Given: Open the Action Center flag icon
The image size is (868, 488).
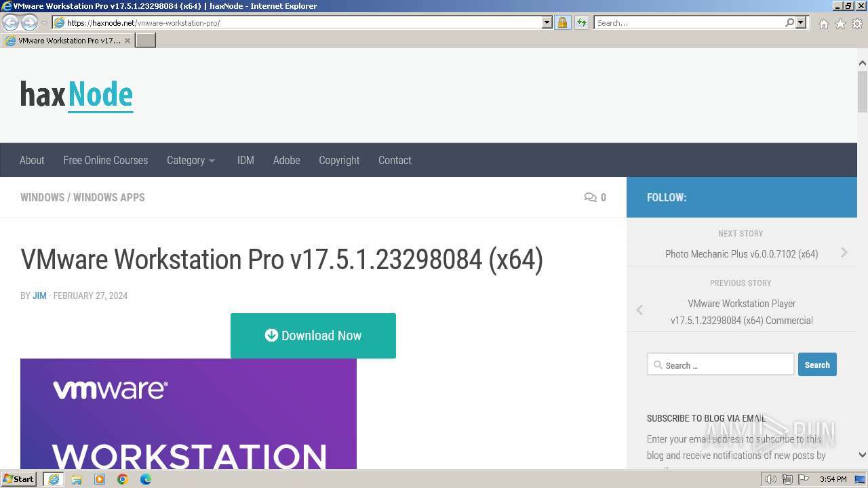Looking at the screenshot, I should (804, 479).
